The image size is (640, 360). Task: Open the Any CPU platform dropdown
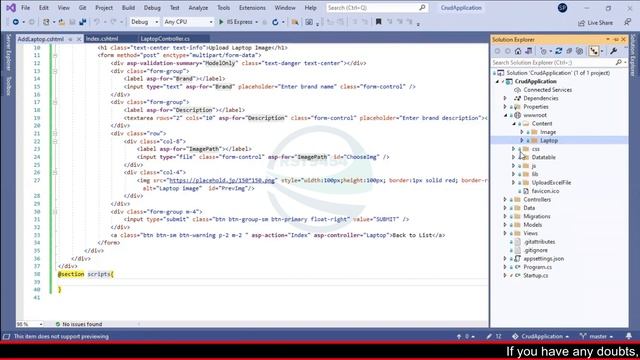[x=188, y=22]
